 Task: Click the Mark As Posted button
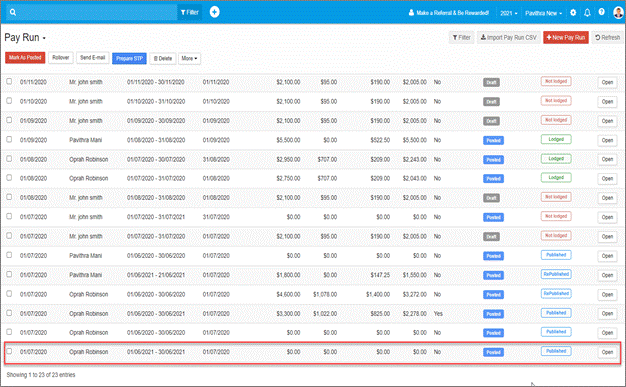(x=25, y=58)
